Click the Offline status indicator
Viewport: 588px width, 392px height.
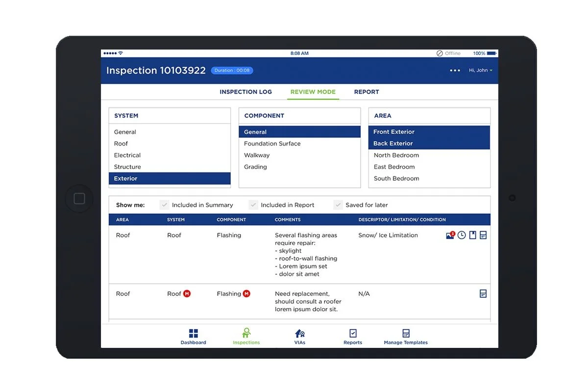[x=448, y=53]
